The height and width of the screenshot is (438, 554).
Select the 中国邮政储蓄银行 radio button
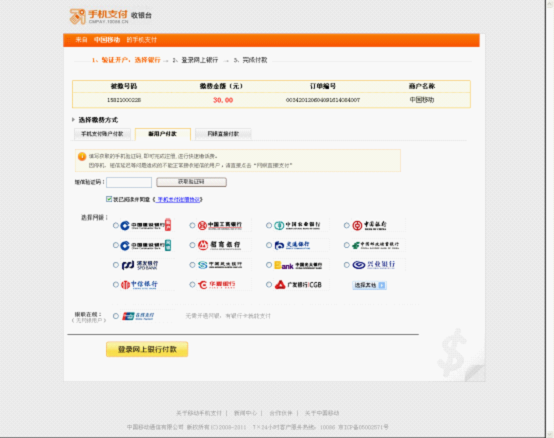(347, 245)
